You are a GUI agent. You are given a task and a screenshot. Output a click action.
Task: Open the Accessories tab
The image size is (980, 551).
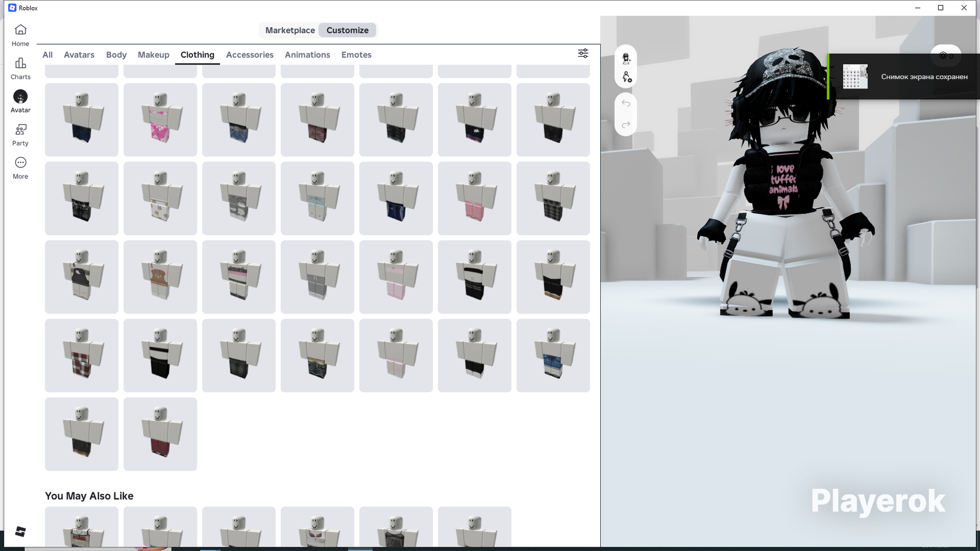(250, 55)
